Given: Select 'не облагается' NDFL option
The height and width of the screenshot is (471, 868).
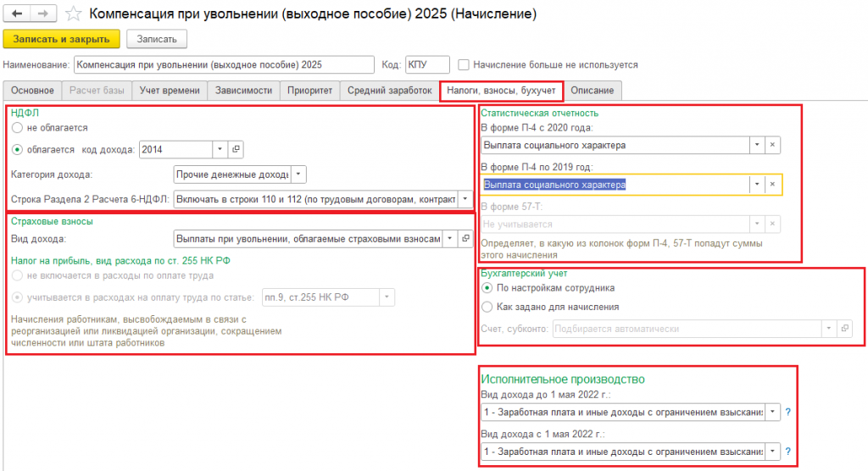Looking at the screenshot, I should pos(18,127).
